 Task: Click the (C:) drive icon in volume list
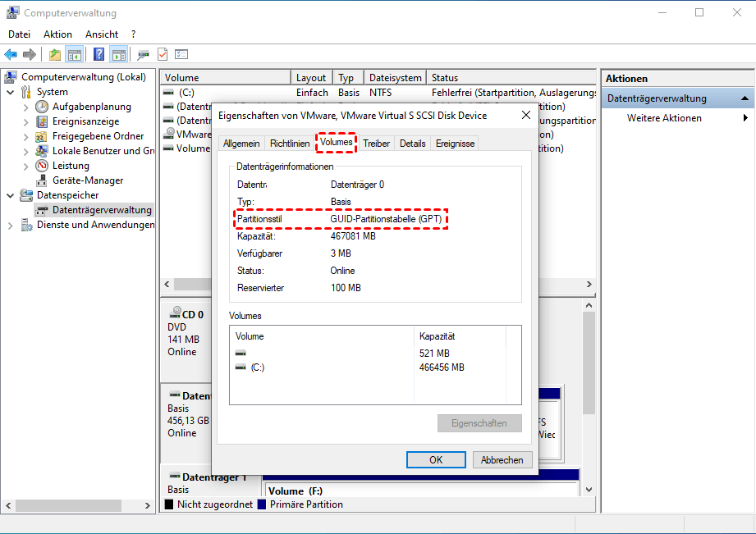click(x=168, y=92)
